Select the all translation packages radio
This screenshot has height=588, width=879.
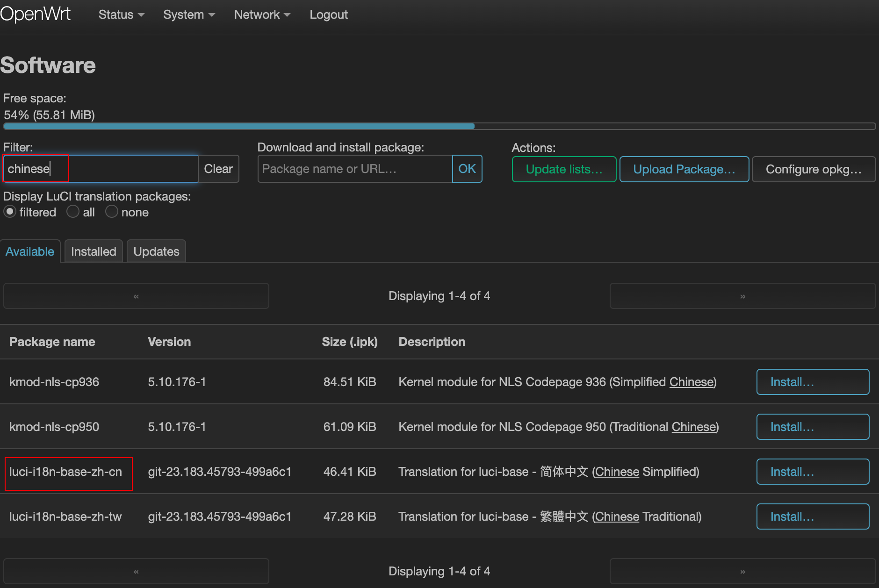(72, 212)
